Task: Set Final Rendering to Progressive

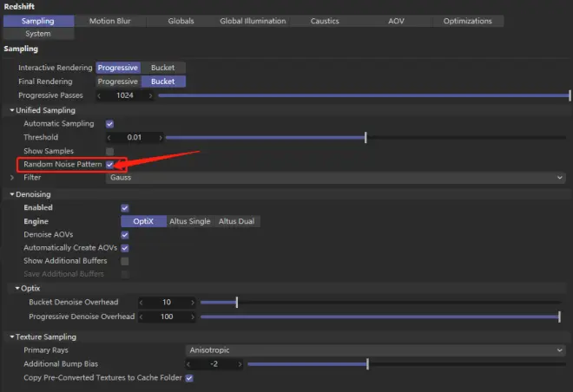Action: 118,82
